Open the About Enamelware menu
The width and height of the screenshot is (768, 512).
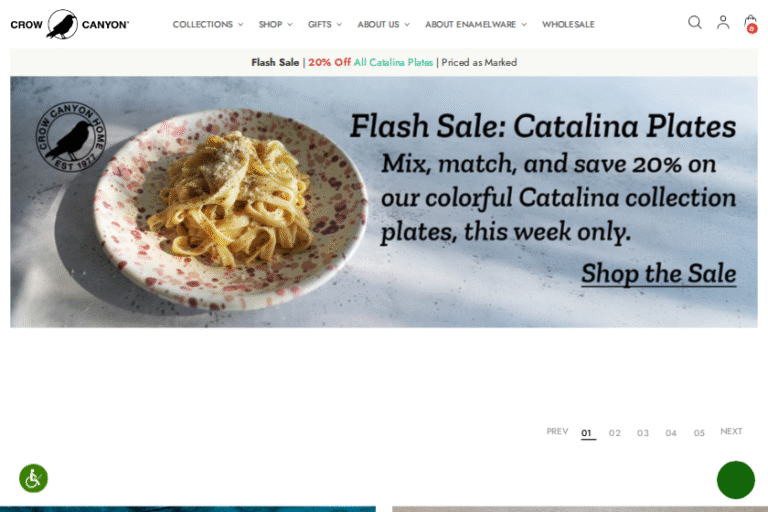point(476,24)
